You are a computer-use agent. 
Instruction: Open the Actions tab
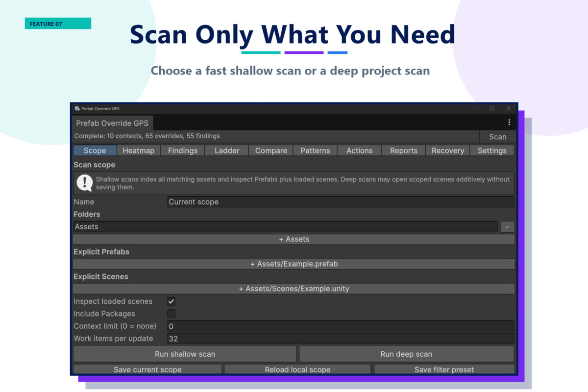360,150
